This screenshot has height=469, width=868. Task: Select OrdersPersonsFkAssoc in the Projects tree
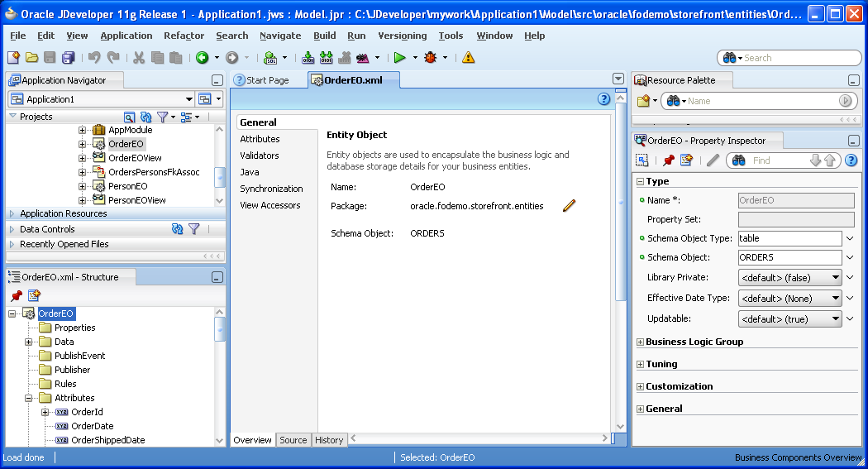(x=154, y=172)
